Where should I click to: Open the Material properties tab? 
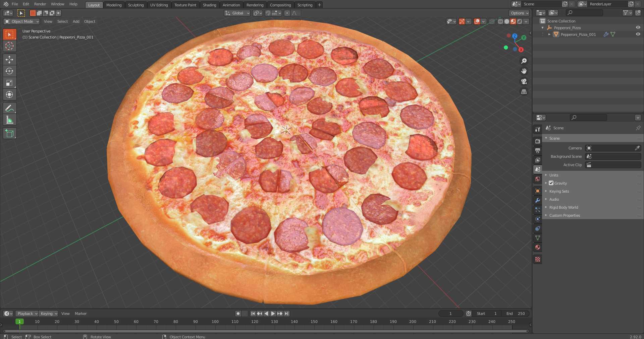point(538,247)
